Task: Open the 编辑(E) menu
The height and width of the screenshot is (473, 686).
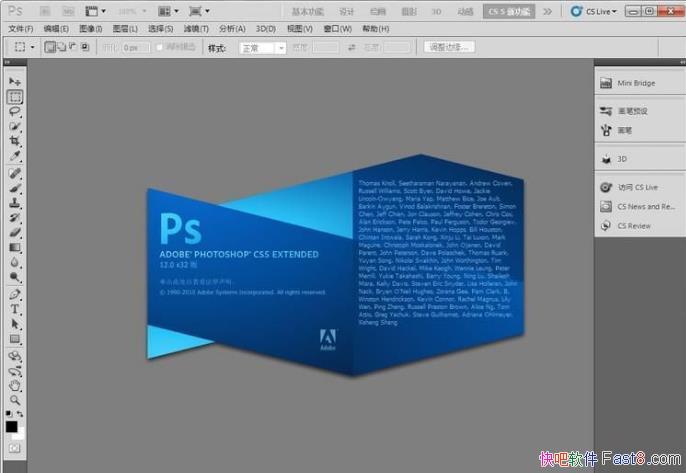Action: [56, 29]
